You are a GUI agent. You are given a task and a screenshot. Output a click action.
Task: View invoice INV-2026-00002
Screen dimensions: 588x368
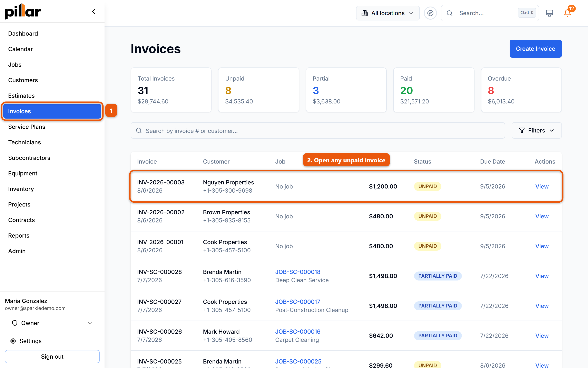coord(542,216)
